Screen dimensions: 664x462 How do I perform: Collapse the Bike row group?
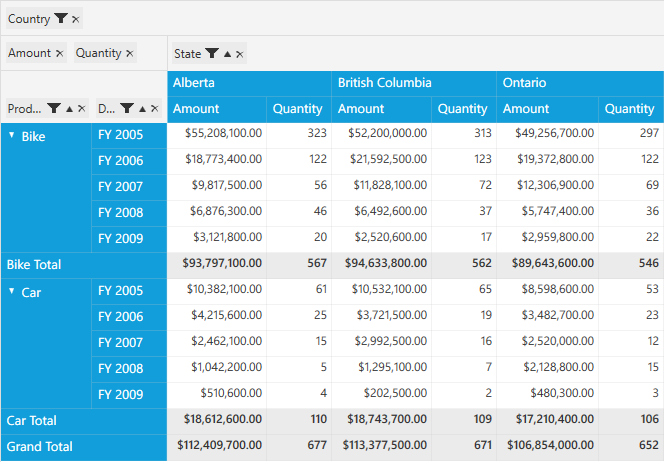[x=11, y=134]
